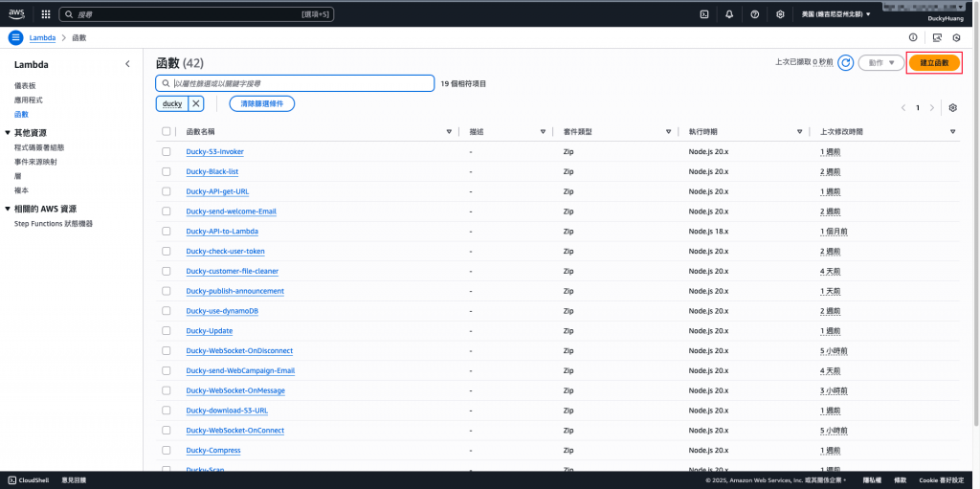
Task: Remove the ducky filter token
Action: point(195,103)
